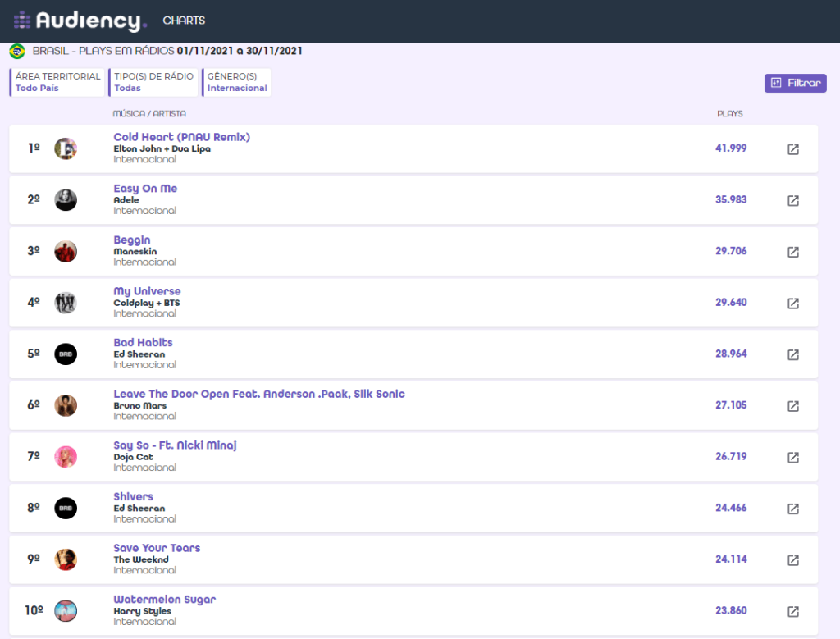840x639 pixels.
Task: Click the plays count 27.105
Action: click(731, 405)
